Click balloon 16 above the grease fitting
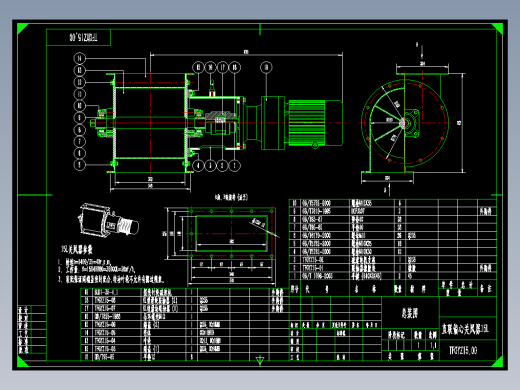 (x=210, y=67)
